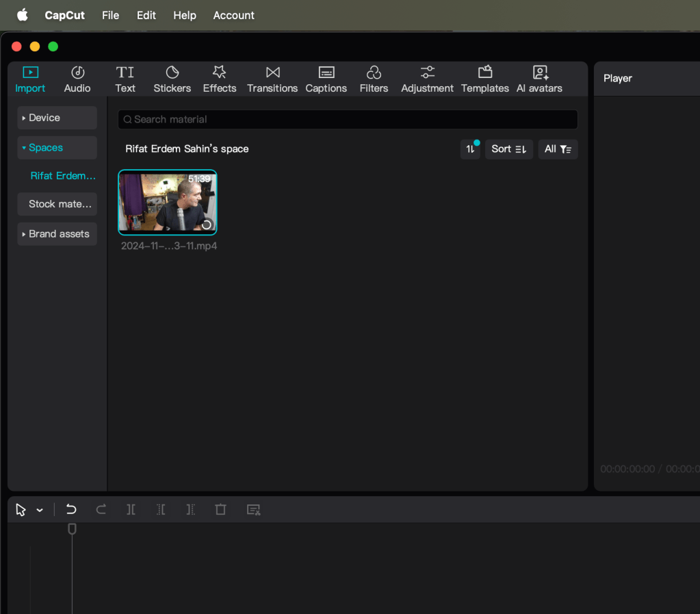
Task: Click the Player panel title
Action: pyautogui.click(x=618, y=79)
